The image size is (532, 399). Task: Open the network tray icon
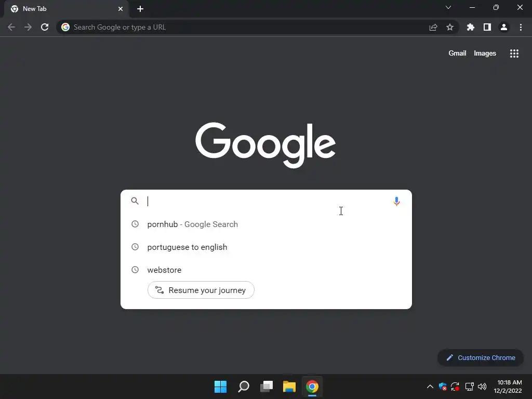(469, 387)
